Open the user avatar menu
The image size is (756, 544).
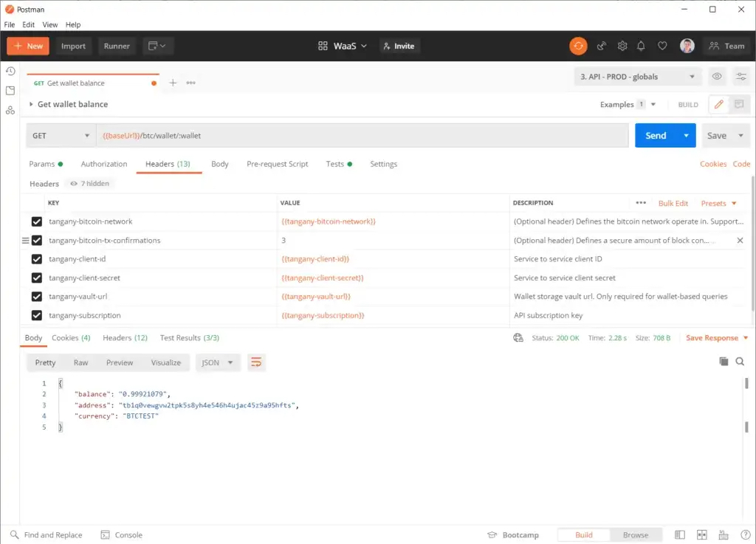pos(687,47)
